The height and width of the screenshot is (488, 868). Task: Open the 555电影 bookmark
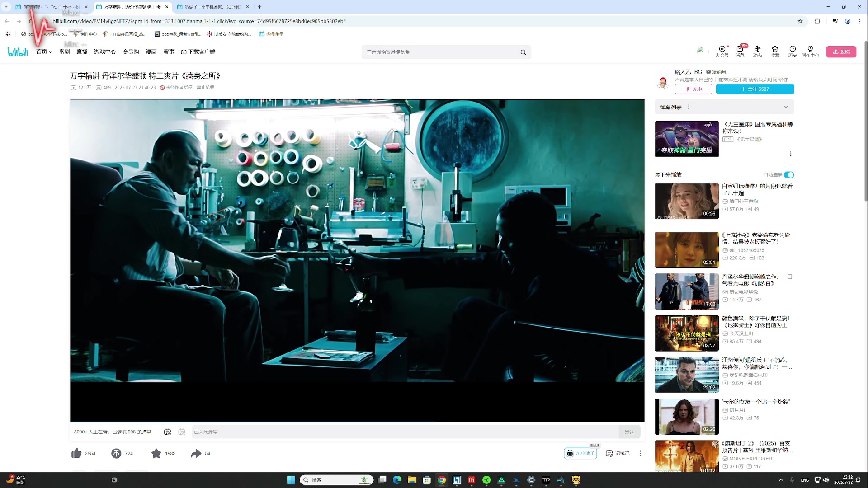pyautogui.click(x=178, y=34)
